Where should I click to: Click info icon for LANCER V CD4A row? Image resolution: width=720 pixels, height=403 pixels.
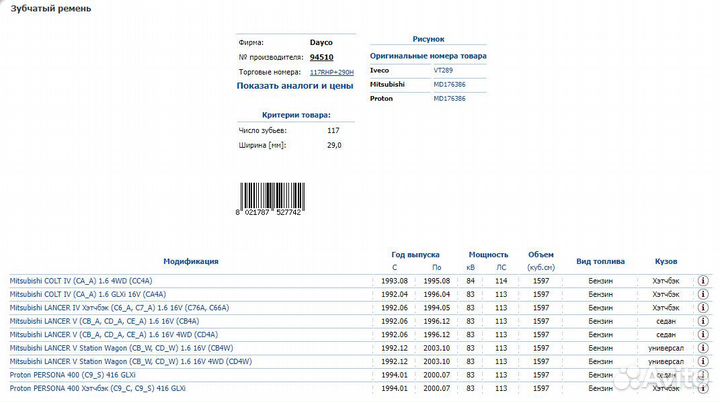tap(703, 334)
